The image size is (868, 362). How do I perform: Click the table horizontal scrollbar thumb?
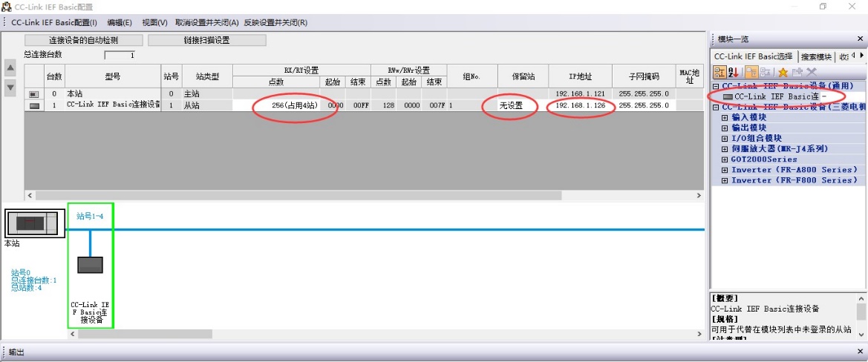(298, 196)
